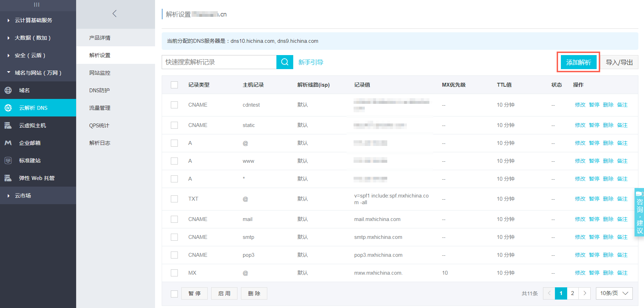Image resolution: width=644 pixels, height=308 pixels.
Task: Click 备注 for the mail record
Action: pyautogui.click(x=622, y=219)
